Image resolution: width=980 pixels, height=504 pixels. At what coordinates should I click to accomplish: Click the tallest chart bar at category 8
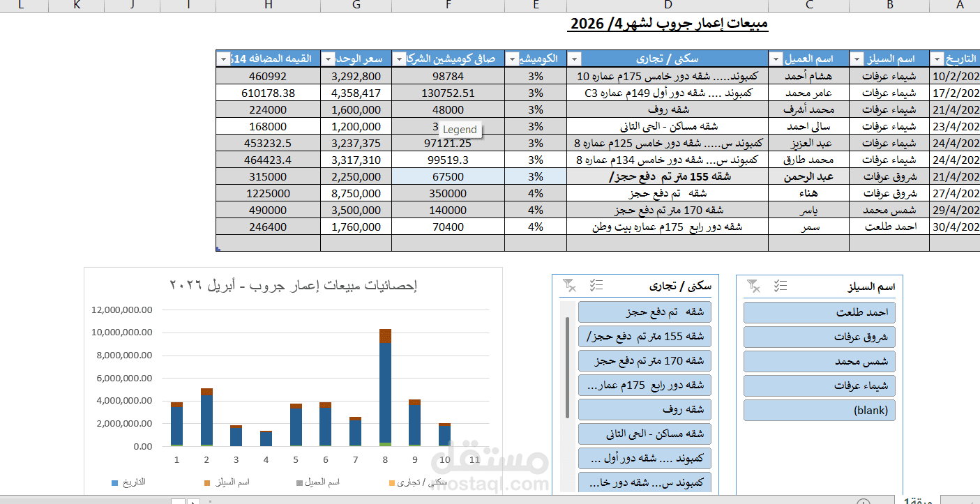coord(385,387)
